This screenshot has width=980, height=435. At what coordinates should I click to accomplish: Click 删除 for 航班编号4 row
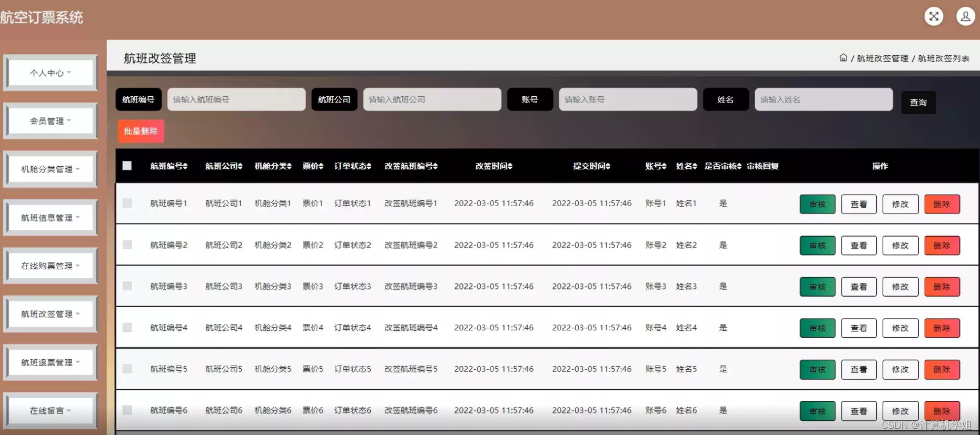pyautogui.click(x=942, y=328)
